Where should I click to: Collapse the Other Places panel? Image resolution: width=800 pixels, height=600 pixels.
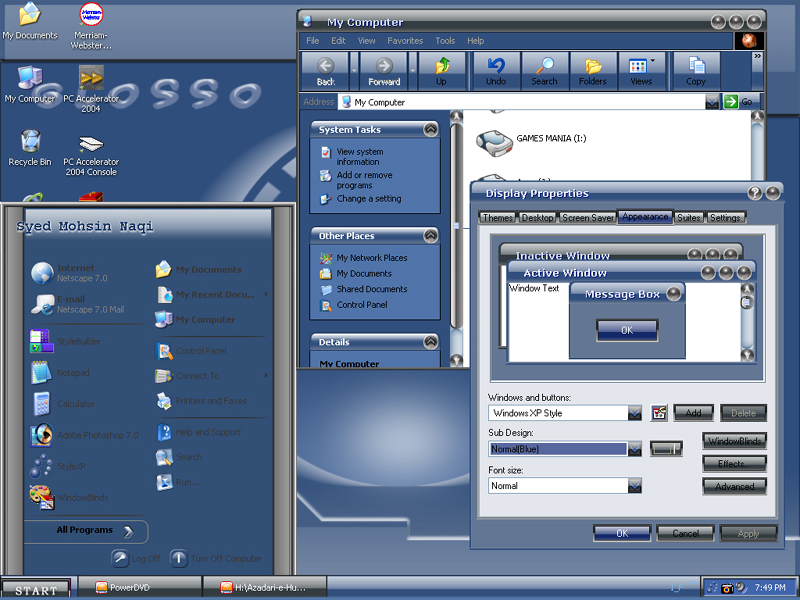[431, 236]
